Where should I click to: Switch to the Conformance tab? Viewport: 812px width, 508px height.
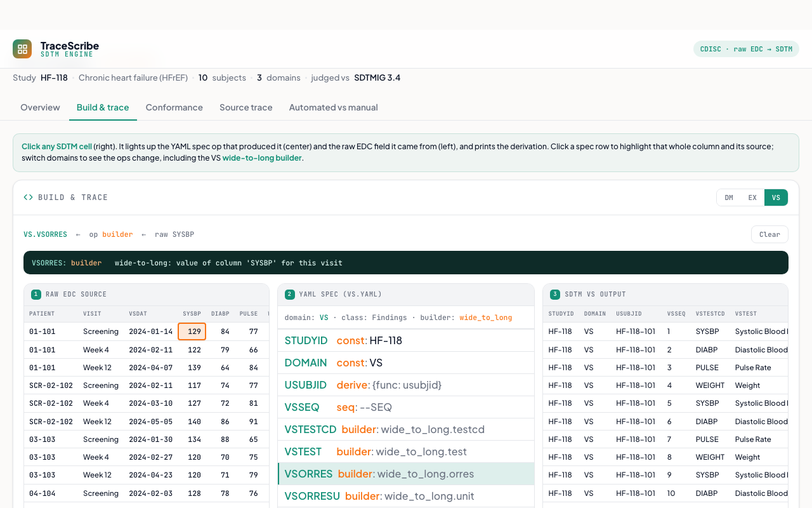coord(174,107)
